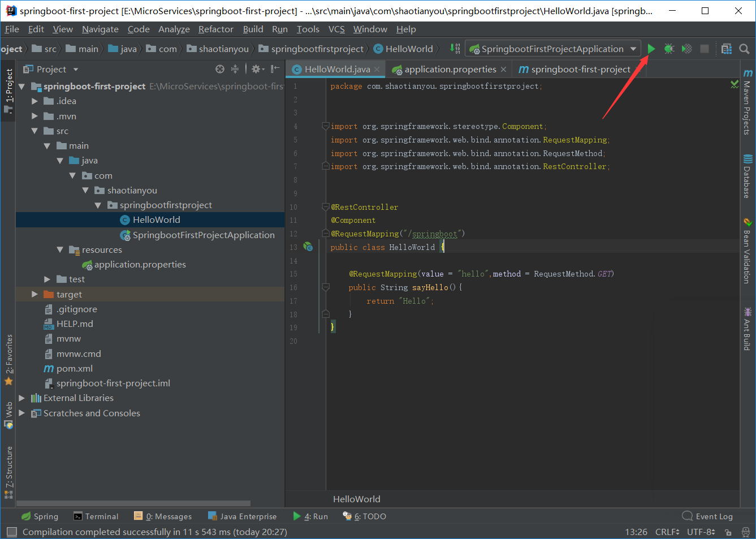Close the application.properties editor tab
The image size is (756, 539).
pos(503,70)
